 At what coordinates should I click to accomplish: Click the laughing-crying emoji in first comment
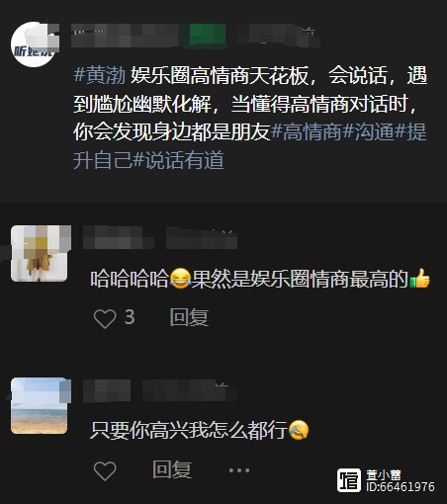click(180, 279)
